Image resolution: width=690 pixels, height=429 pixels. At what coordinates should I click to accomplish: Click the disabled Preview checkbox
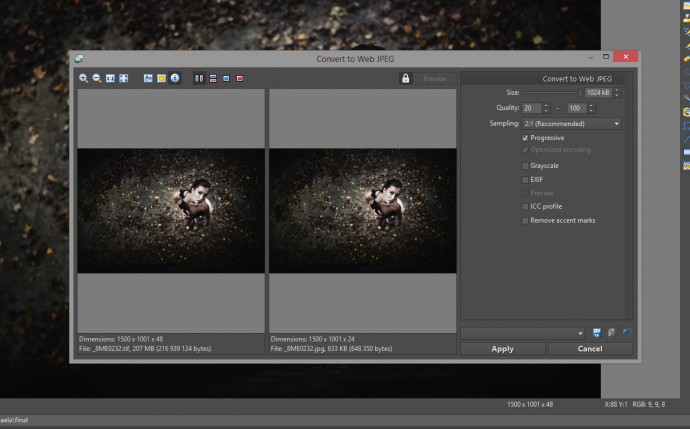[525, 193]
